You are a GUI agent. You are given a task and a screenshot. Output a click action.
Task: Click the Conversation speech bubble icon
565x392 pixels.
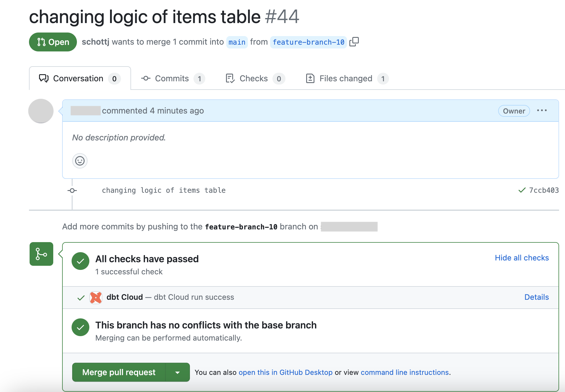43,78
